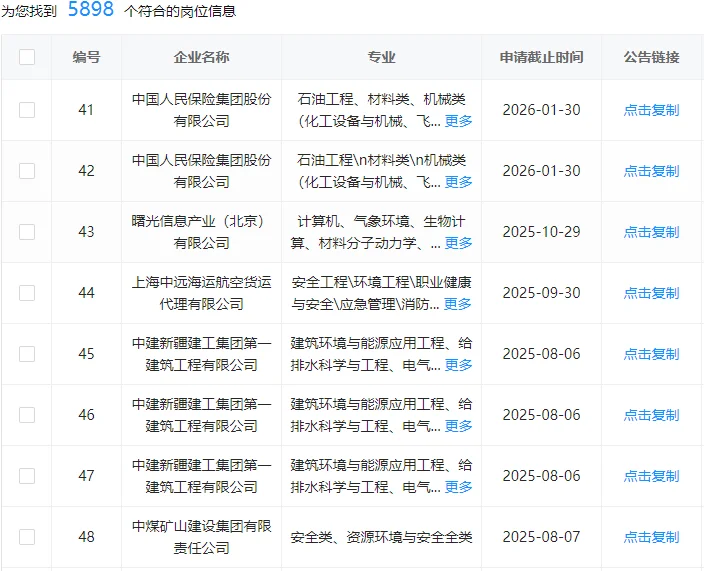Screen dimensions: 704x571
Task: Copy announcement link in row 46
Action: pyautogui.click(x=651, y=415)
